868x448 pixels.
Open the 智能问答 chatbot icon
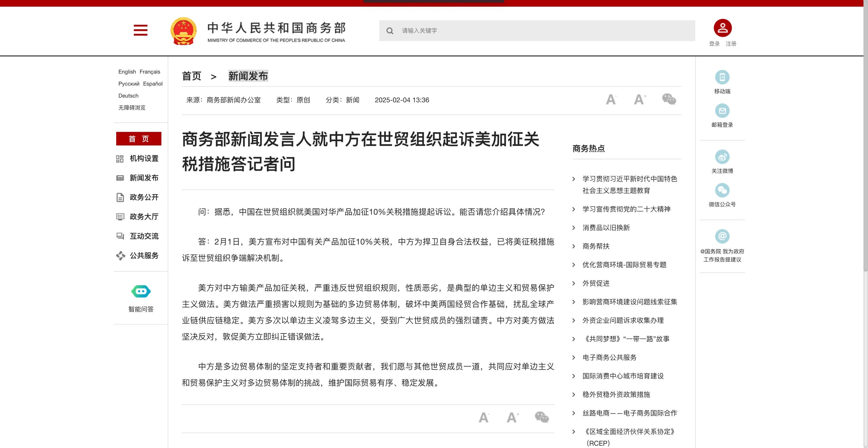pyautogui.click(x=141, y=291)
